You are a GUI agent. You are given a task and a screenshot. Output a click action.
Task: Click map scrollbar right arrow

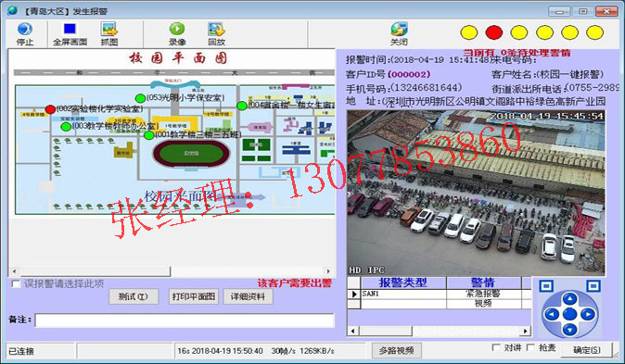point(328,271)
